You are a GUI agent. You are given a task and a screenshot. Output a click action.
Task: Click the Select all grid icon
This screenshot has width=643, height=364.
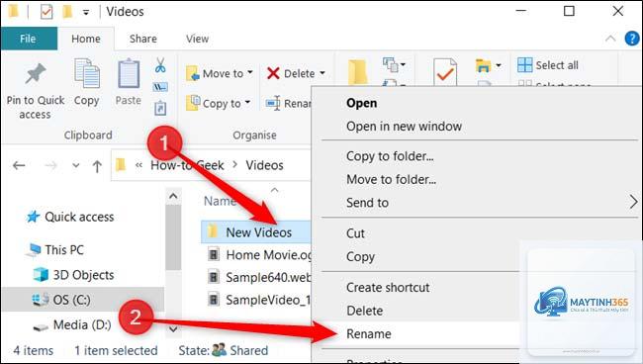pyautogui.click(x=525, y=64)
